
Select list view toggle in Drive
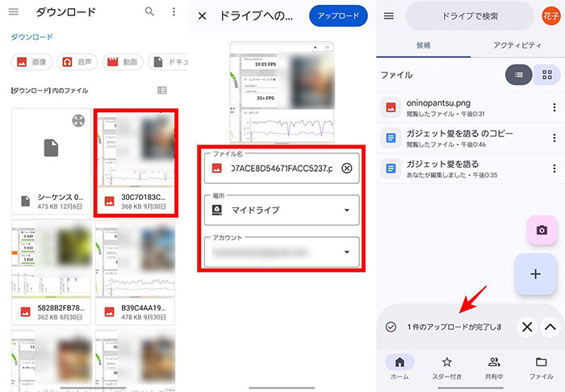pos(519,75)
